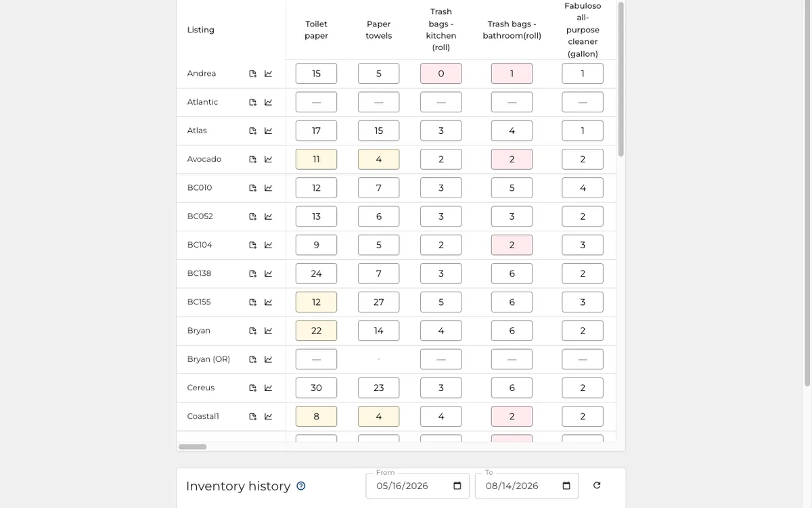
Task: Open the document icon for BC104
Action: click(252, 245)
